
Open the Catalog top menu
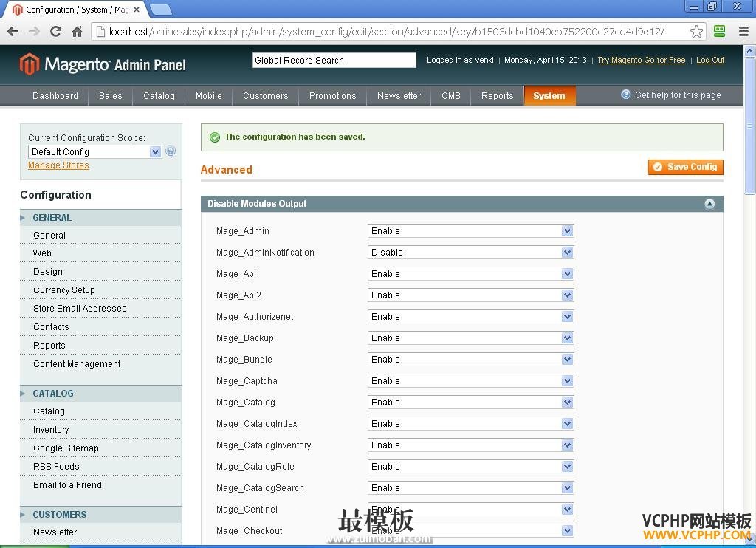(x=159, y=95)
